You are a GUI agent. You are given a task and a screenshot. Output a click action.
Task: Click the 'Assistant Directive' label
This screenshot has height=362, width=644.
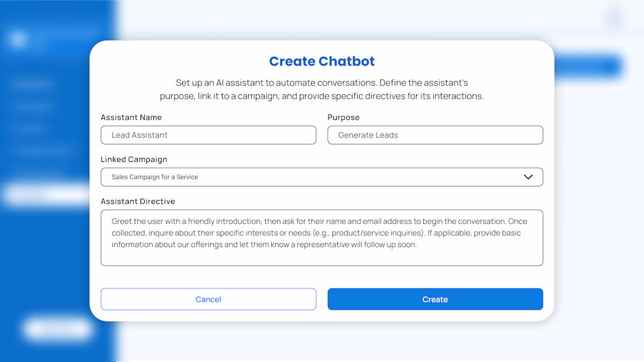(x=138, y=202)
